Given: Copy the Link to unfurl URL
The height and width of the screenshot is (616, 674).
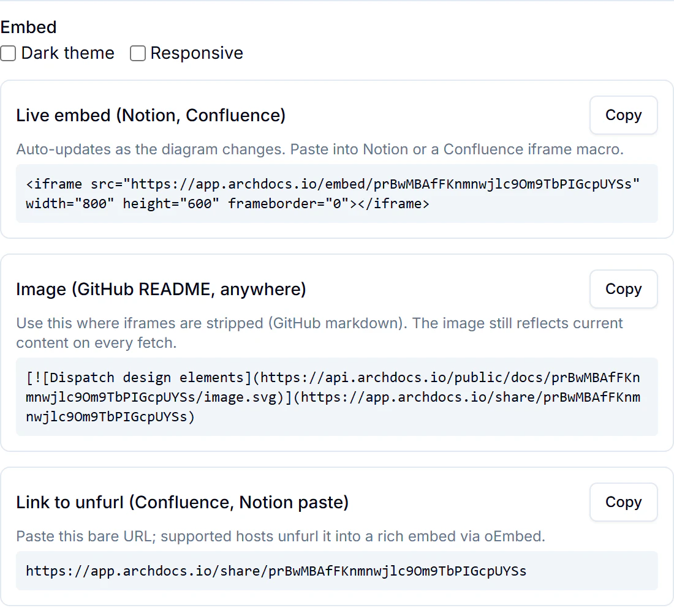Looking at the screenshot, I should tap(623, 502).
